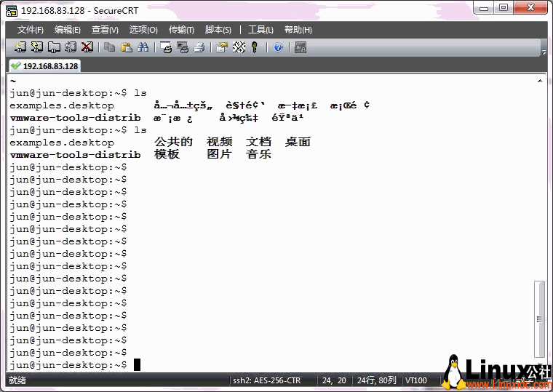Open Help using the blue question mark icon
The height and width of the screenshot is (392, 553).
(278, 47)
